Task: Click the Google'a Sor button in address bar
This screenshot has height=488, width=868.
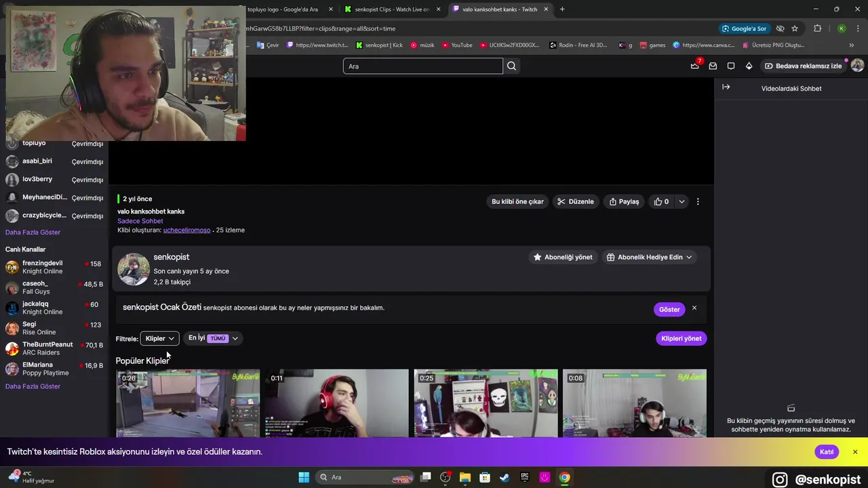Action: pos(745,28)
